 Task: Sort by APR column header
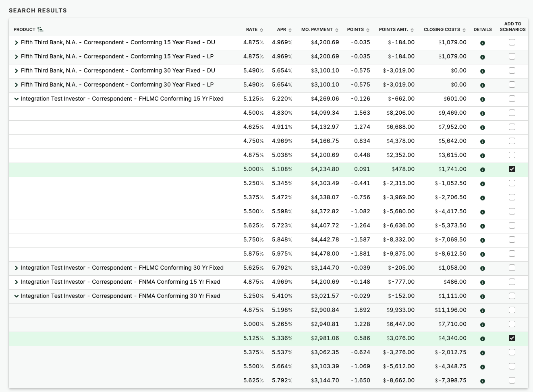click(x=282, y=30)
